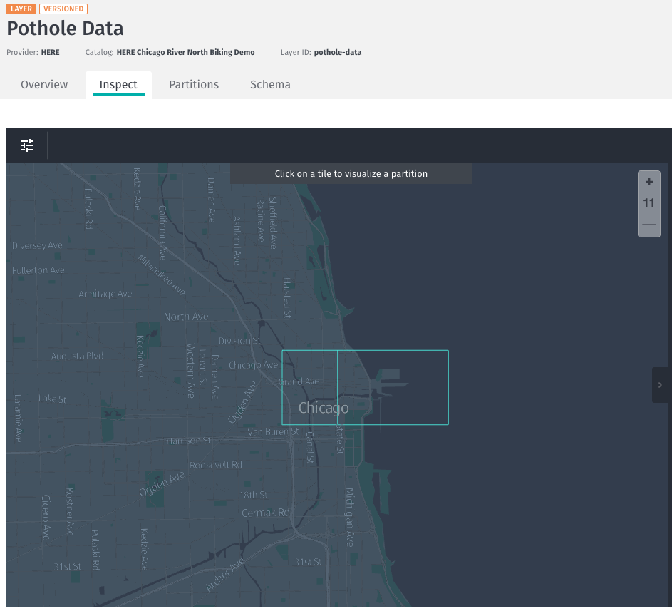This screenshot has height=616, width=672.
Task: Click the Pothole Data page title
Action: click(65, 29)
